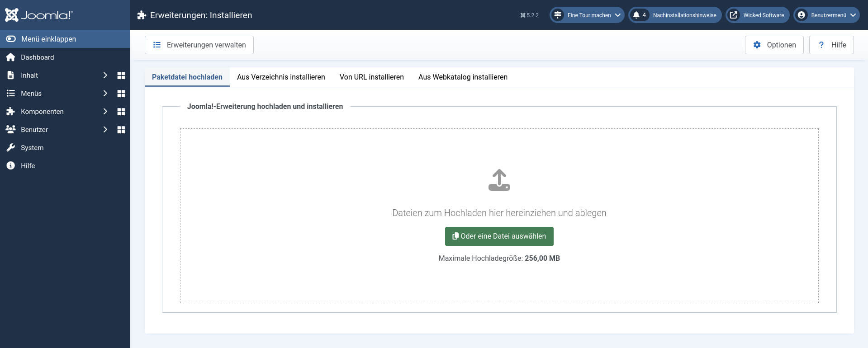Open the Inhalt dashboard grid icon
868x348 pixels.
pos(121,75)
